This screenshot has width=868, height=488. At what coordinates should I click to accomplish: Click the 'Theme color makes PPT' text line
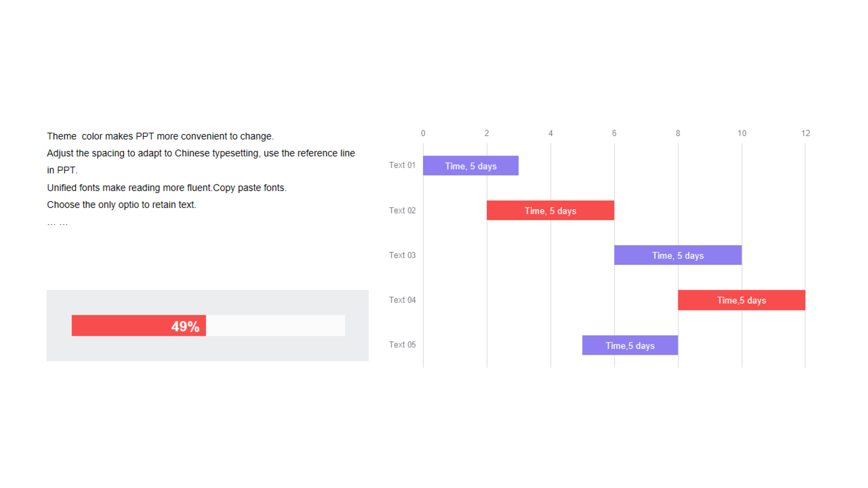(x=160, y=136)
